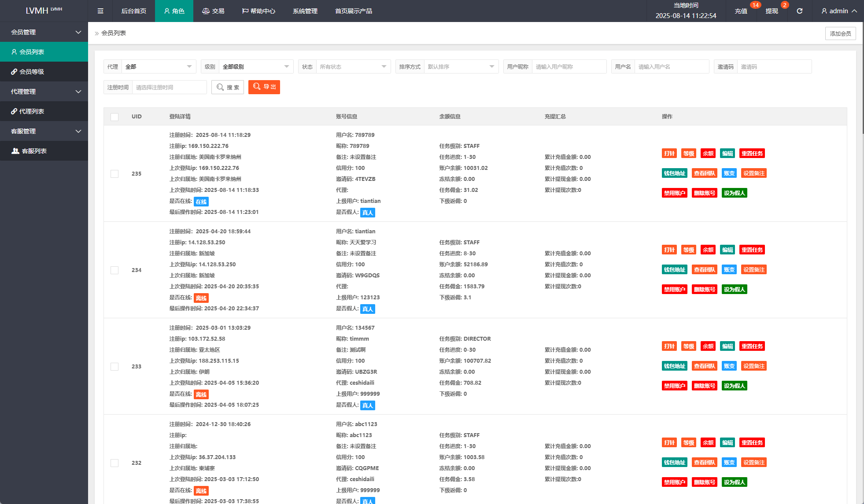Click the 添加会员 button
The width and height of the screenshot is (864, 504).
[x=840, y=33]
